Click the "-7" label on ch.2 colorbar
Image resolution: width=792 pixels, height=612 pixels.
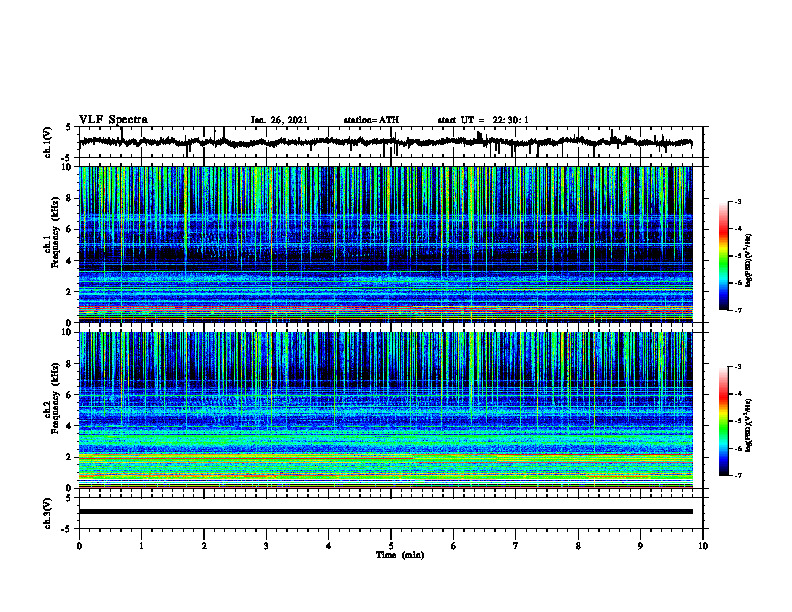[x=737, y=476]
